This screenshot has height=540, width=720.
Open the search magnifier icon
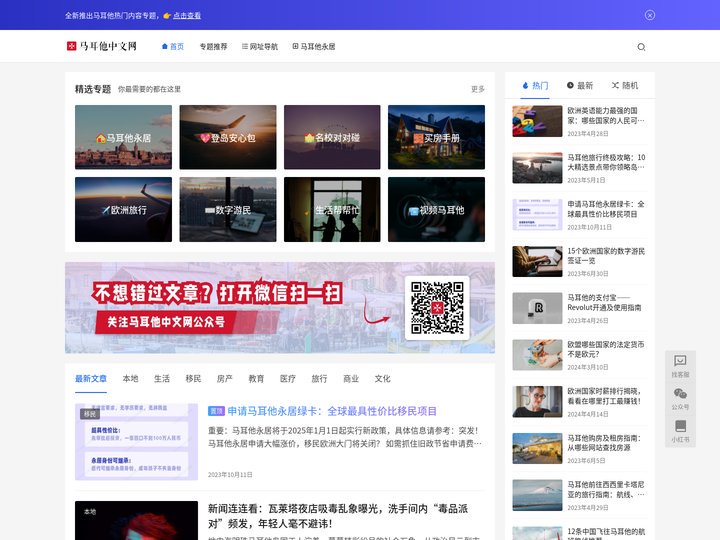point(641,47)
